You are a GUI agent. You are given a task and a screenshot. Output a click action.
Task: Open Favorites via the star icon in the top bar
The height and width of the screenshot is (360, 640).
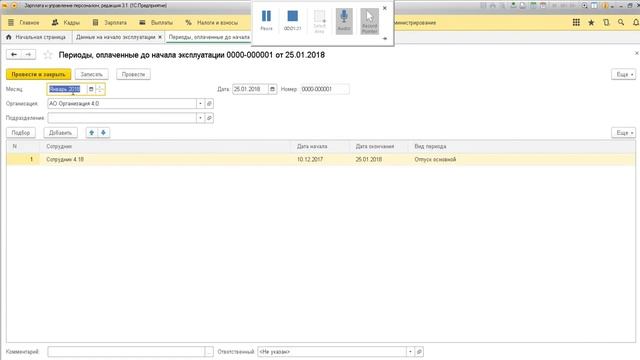(x=591, y=22)
